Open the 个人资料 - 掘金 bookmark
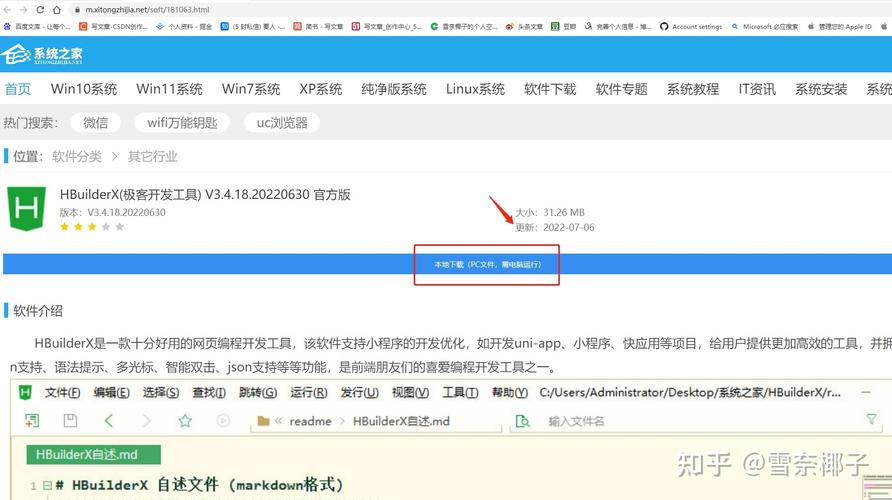The height and width of the screenshot is (500, 892). pyautogui.click(x=184, y=27)
